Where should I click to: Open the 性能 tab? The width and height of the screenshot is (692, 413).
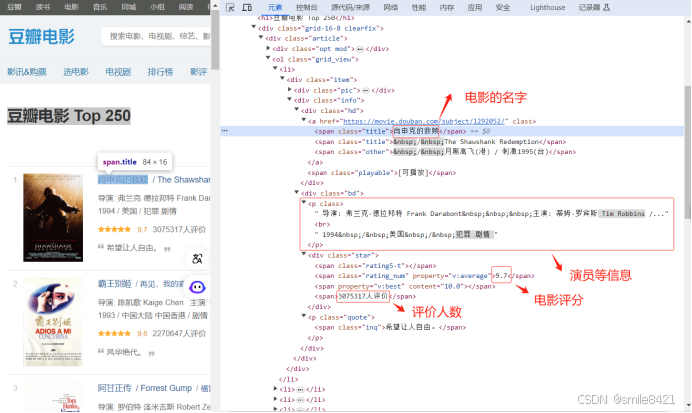(x=419, y=8)
